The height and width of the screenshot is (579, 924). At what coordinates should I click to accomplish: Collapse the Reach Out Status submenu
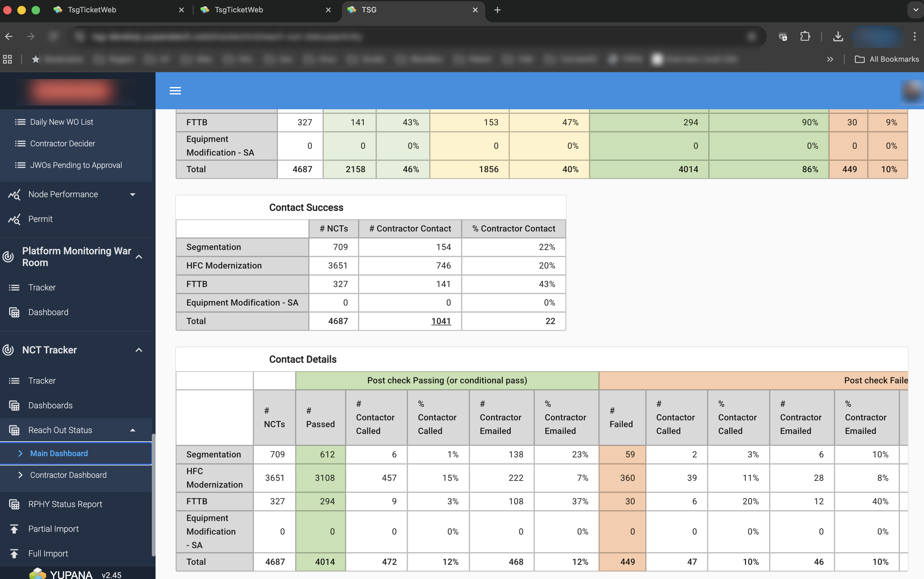coord(132,430)
